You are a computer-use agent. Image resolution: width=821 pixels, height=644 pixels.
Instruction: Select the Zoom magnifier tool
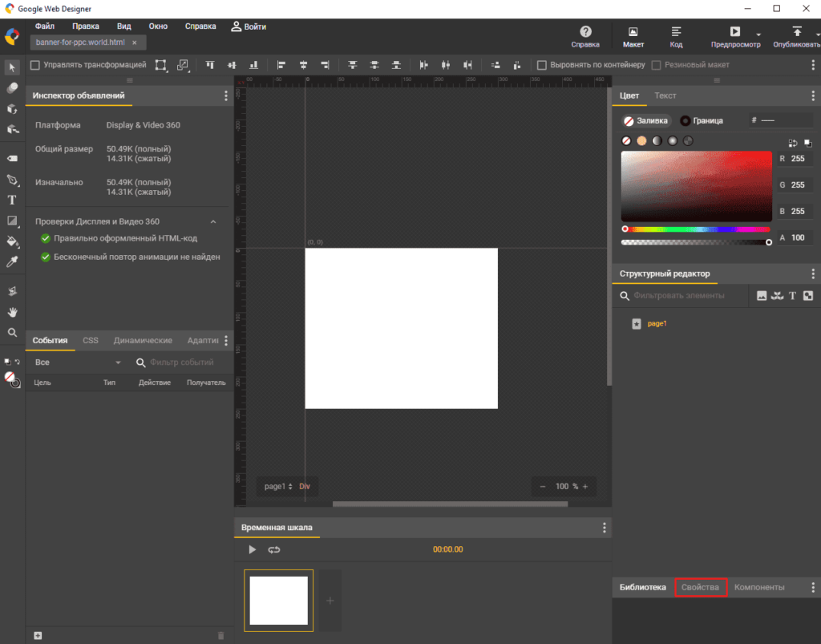(x=12, y=332)
